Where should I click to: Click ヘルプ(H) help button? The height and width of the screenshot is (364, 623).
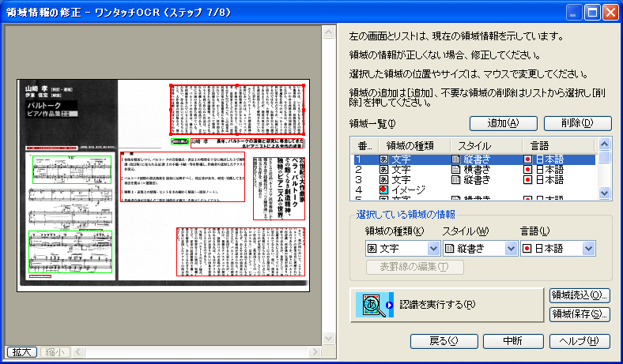click(580, 341)
